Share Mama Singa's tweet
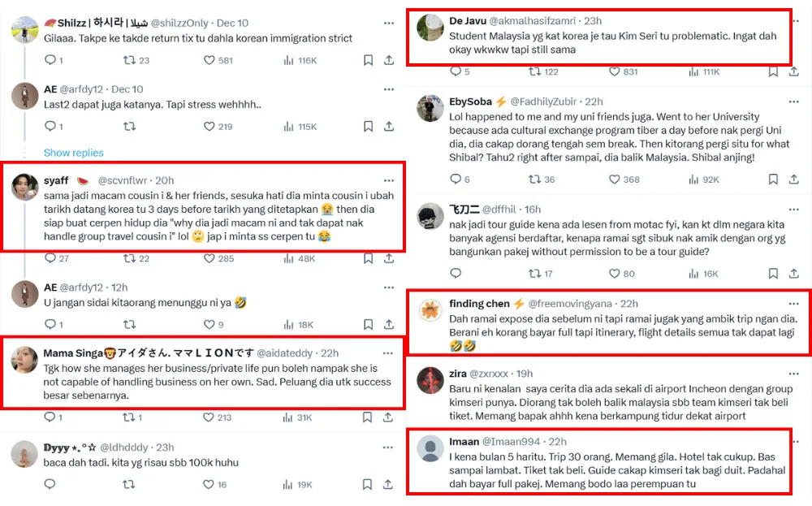 pos(389,417)
